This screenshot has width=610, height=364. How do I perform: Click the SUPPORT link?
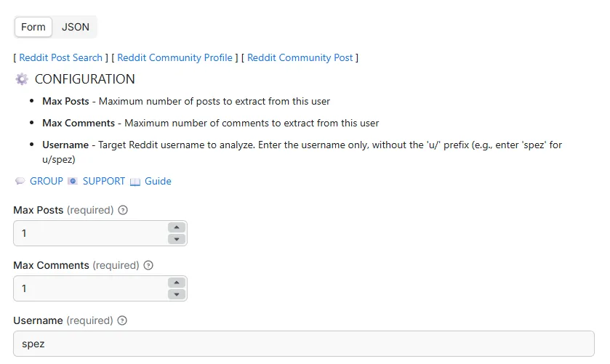point(104,181)
